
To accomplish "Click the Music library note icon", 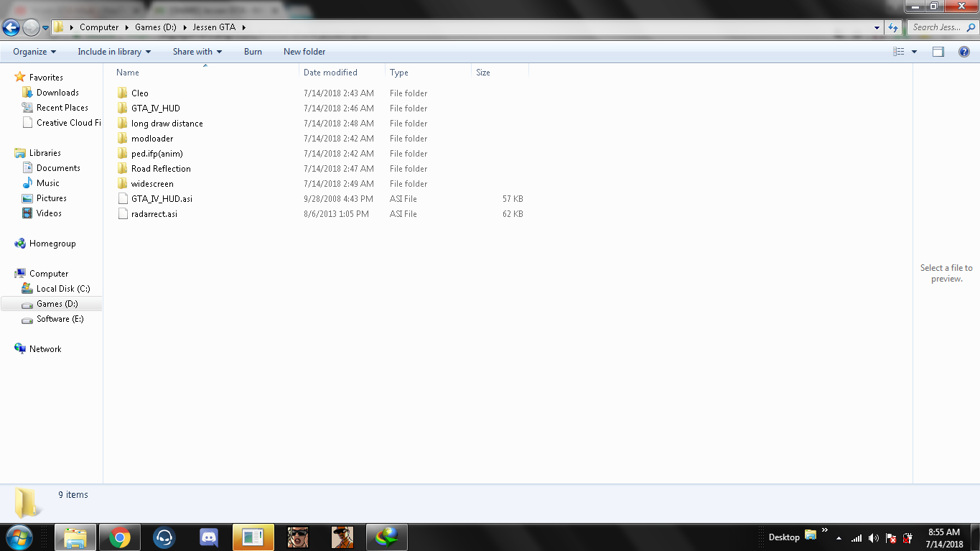I will pos(27,183).
